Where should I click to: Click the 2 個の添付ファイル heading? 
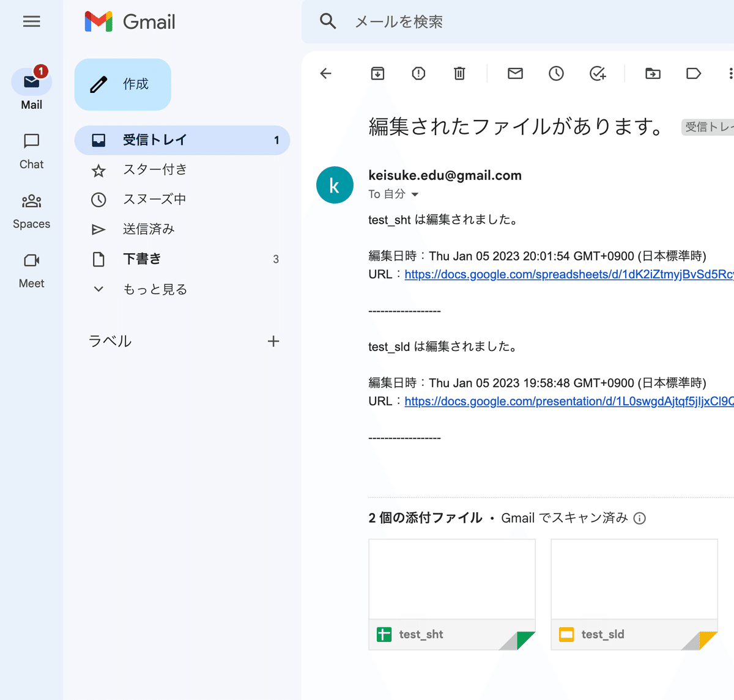tap(425, 518)
